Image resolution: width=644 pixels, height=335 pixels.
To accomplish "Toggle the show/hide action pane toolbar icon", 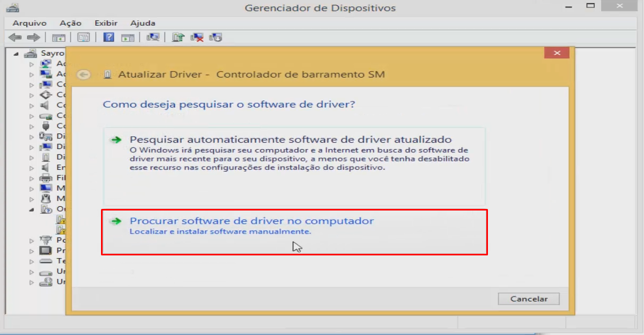I will pos(127,37).
